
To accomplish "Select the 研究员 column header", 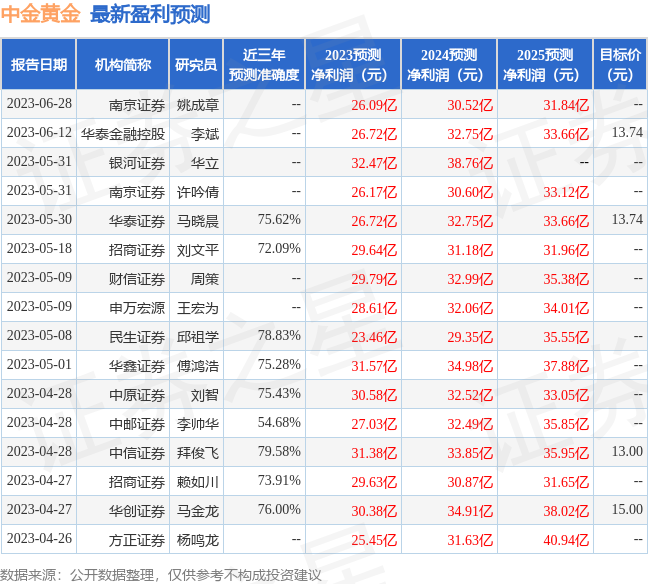I will [196, 64].
